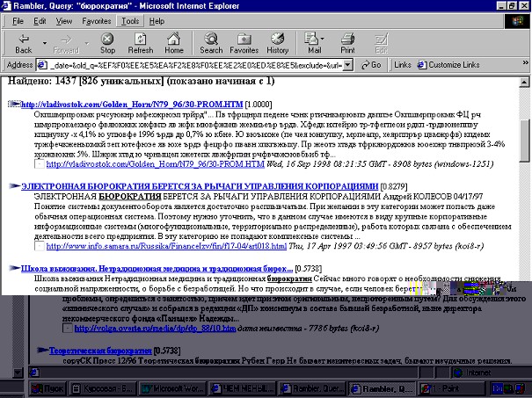Viewport: 532px width, 398px height.
Task: Open the Пуск Start button
Action: pos(47,389)
